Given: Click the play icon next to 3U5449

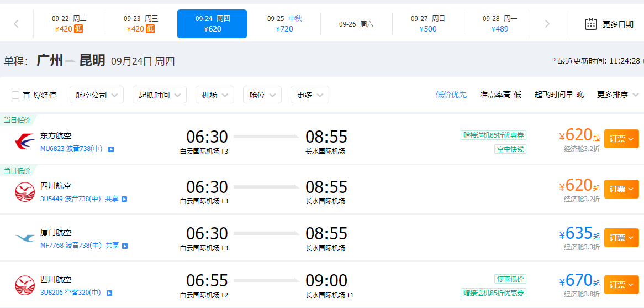Looking at the screenshot, I should tap(124, 199).
